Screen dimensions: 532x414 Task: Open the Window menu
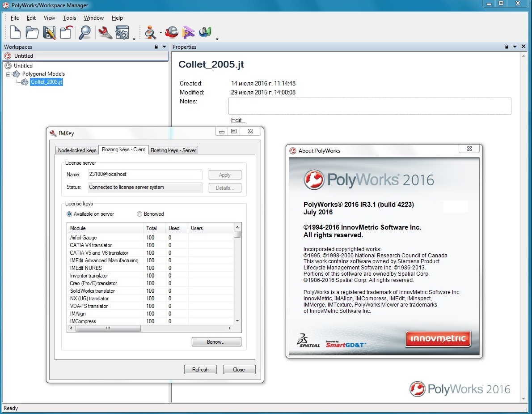point(93,17)
